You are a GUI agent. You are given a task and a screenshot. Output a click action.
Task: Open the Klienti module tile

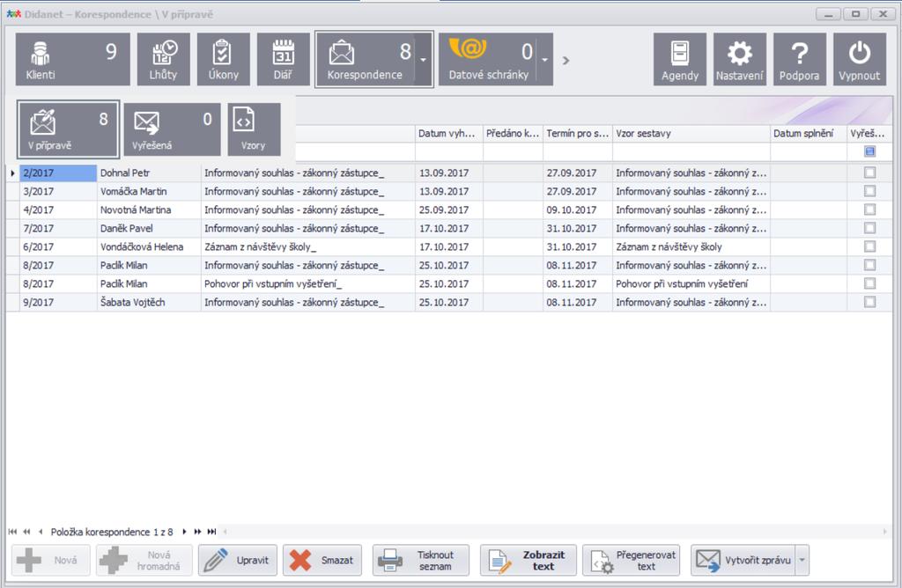[72, 59]
